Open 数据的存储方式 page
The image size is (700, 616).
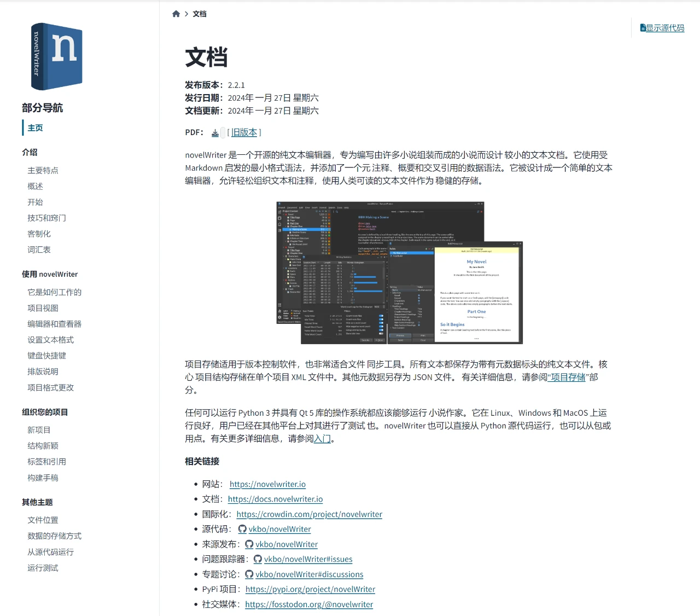(54, 536)
